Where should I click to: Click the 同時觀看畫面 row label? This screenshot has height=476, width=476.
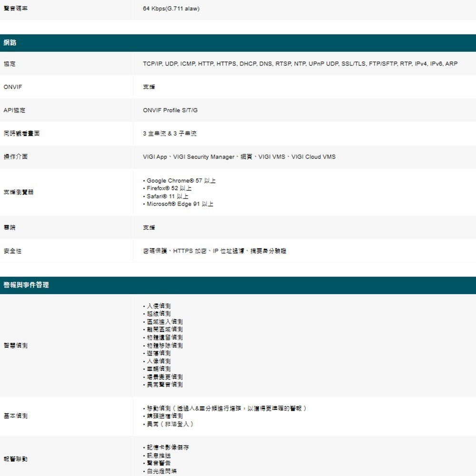[22, 133]
